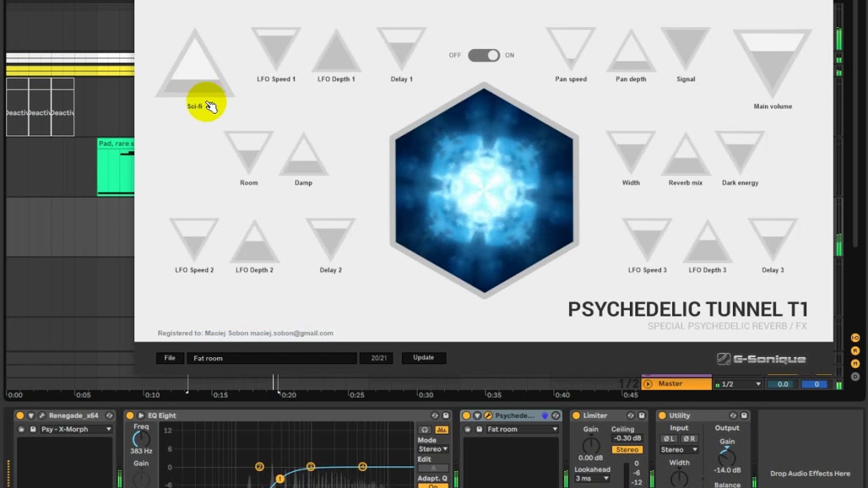The image size is (868, 488).
Task: Collapse the Psychedelic device with fold triangle
Action: pos(477,415)
